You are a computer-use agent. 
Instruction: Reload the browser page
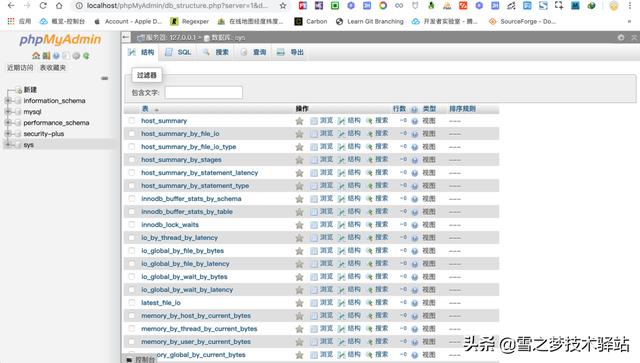tap(43, 6)
